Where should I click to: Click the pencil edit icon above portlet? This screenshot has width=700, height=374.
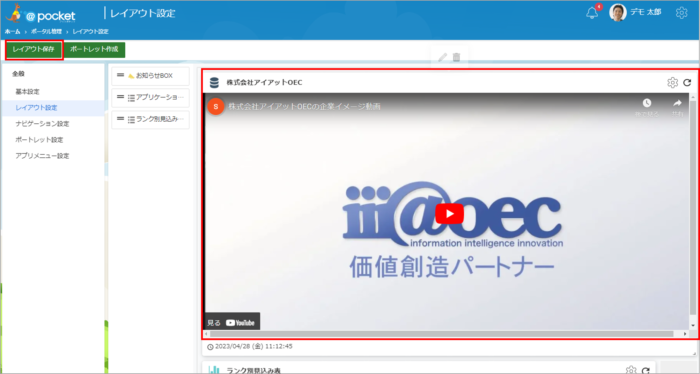pos(442,57)
